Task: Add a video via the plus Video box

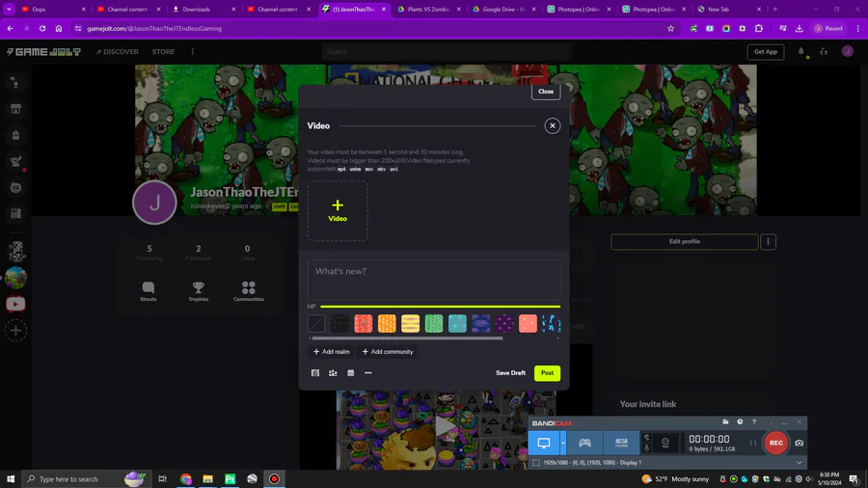Action: pos(338,211)
